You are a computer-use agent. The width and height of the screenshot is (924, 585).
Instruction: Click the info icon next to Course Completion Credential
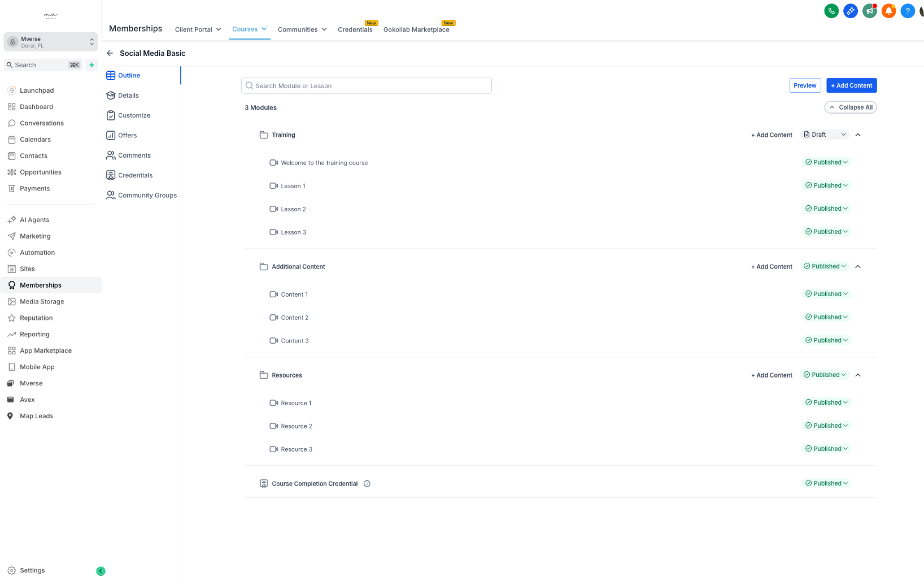367,484
